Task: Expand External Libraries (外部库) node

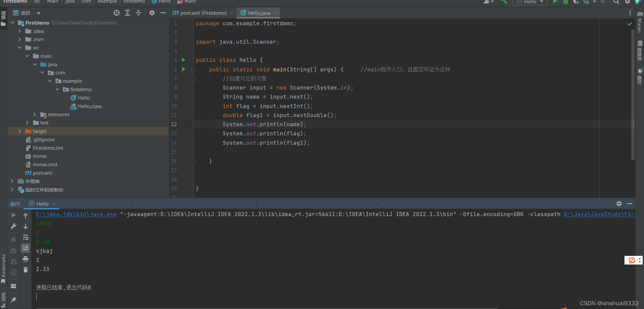Action: 12,181
